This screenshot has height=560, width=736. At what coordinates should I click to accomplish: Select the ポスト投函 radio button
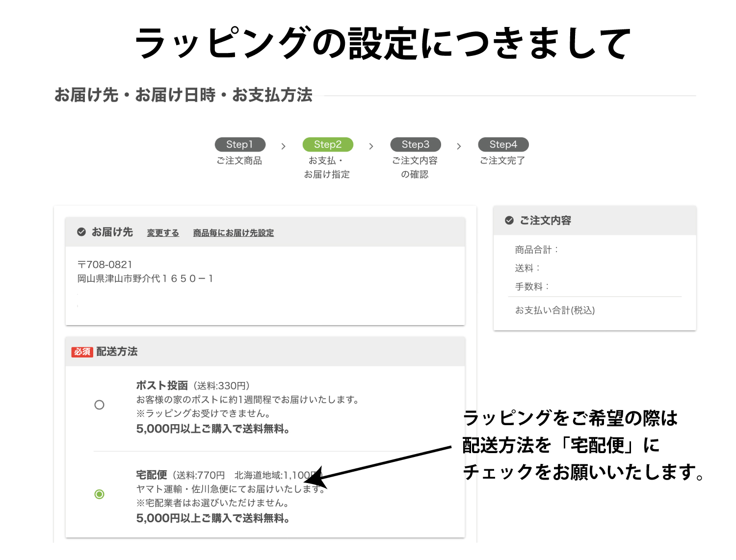coord(100,405)
